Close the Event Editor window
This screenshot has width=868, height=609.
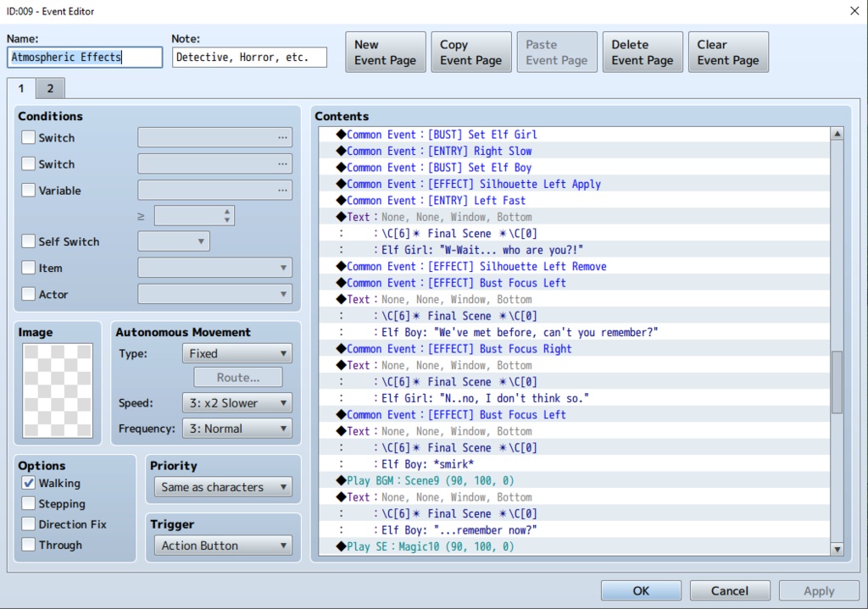tap(854, 11)
